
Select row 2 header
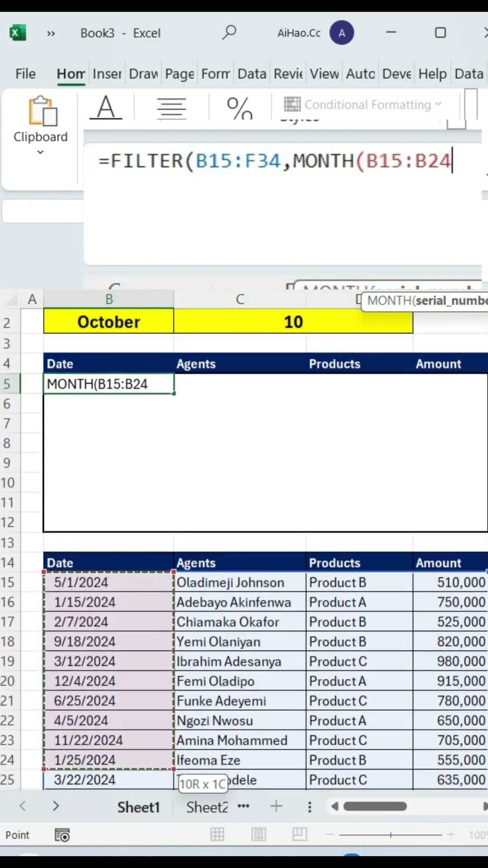click(x=10, y=323)
